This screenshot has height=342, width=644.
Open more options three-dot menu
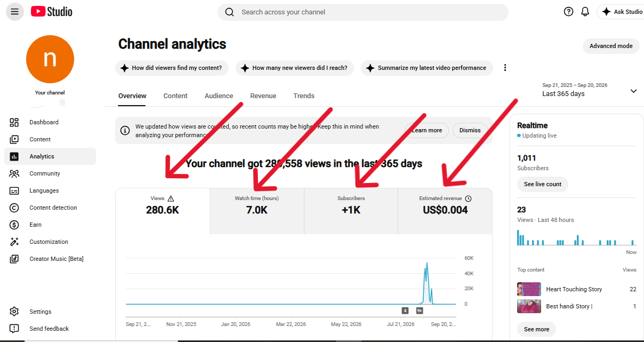[505, 68]
